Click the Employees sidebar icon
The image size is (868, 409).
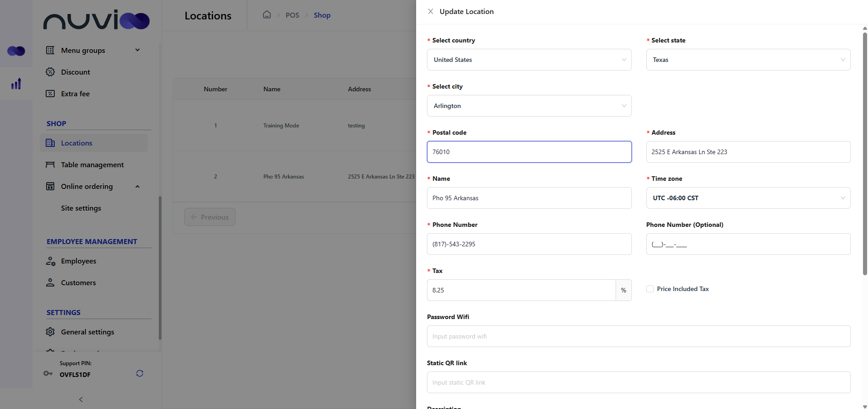pos(50,261)
